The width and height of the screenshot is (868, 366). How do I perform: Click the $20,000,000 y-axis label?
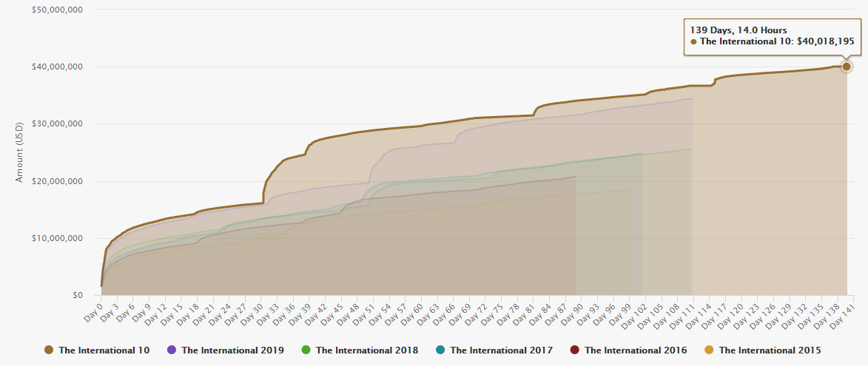(58, 181)
